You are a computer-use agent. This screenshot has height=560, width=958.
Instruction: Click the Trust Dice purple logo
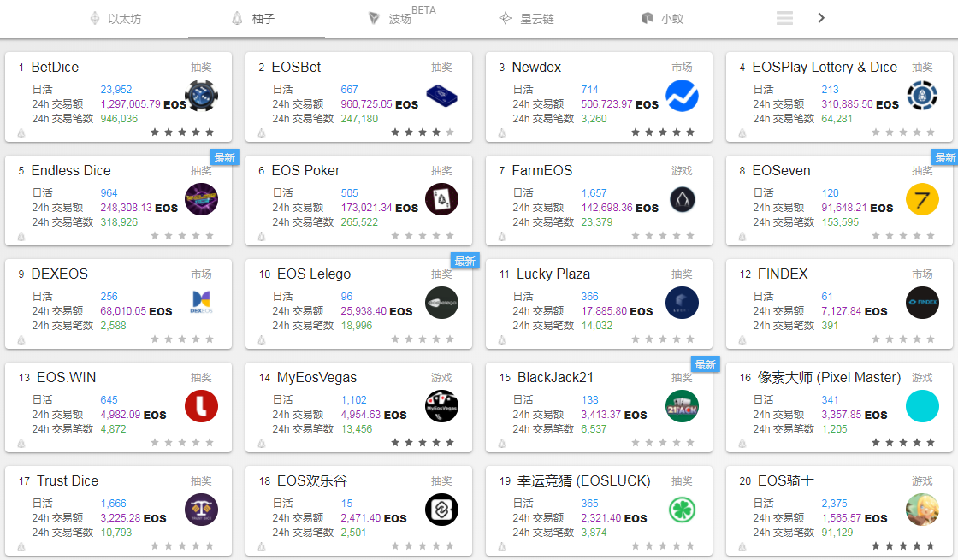click(x=202, y=510)
